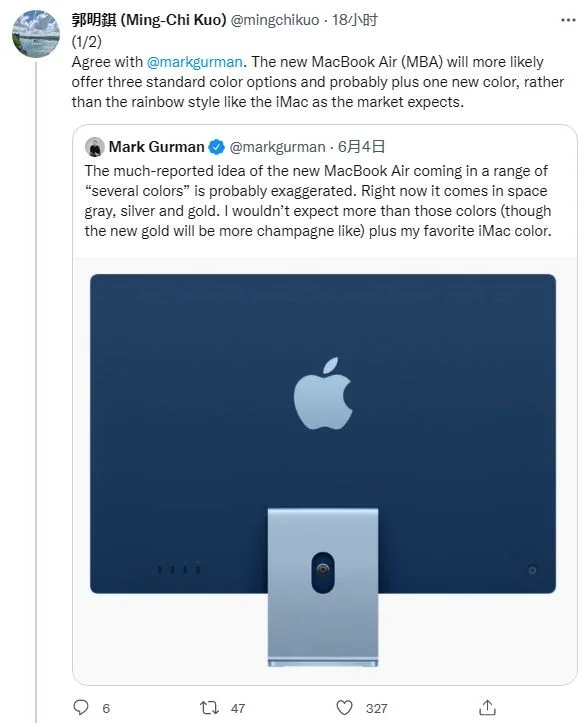The width and height of the screenshot is (587, 723).
Task: Click the reply speech bubble icon
Action: pyautogui.click(x=81, y=707)
